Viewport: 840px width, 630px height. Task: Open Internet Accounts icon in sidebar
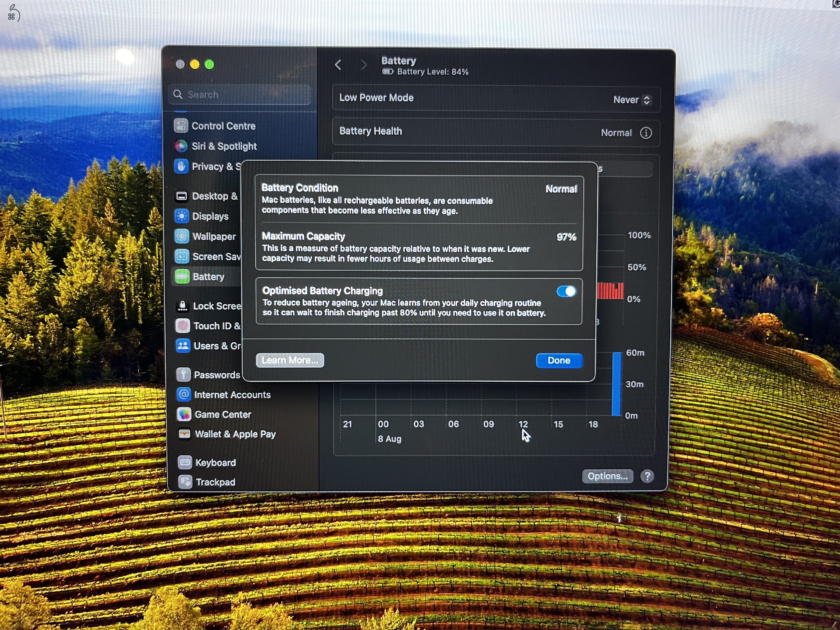(183, 395)
